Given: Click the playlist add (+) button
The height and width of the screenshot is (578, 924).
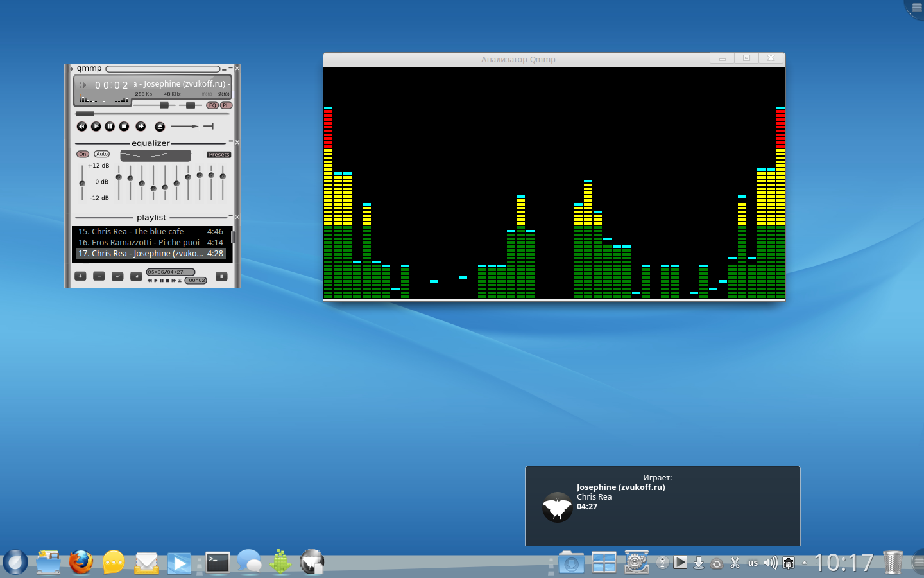Looking at the screenshot, I should pos(80,276).
